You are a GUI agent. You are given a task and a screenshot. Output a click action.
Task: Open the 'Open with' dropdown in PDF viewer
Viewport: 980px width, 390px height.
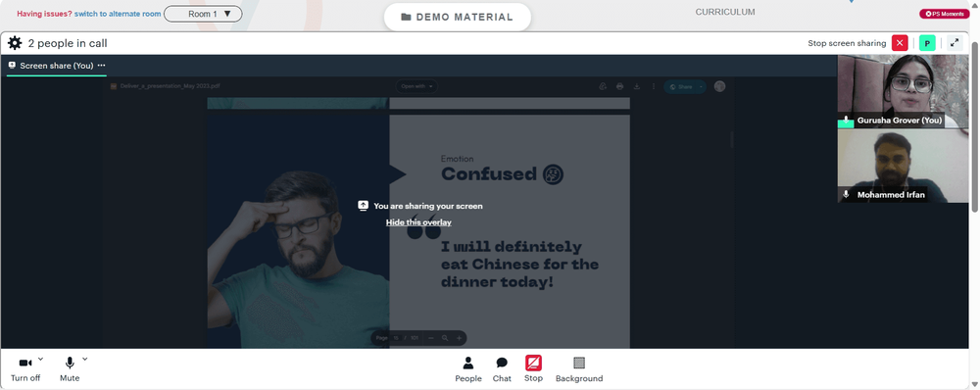[416, 86]
